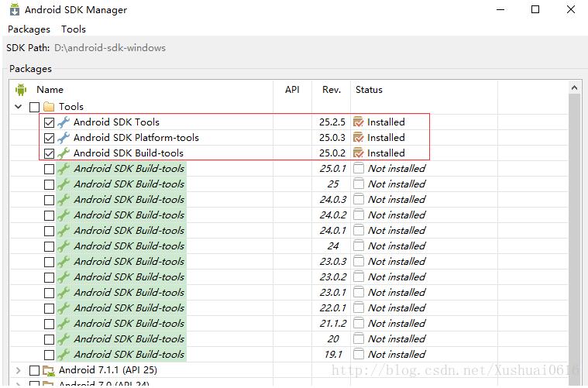Click the SDK Manager app icon in title bar
The image size is (588, 388).
coord(15,10)
